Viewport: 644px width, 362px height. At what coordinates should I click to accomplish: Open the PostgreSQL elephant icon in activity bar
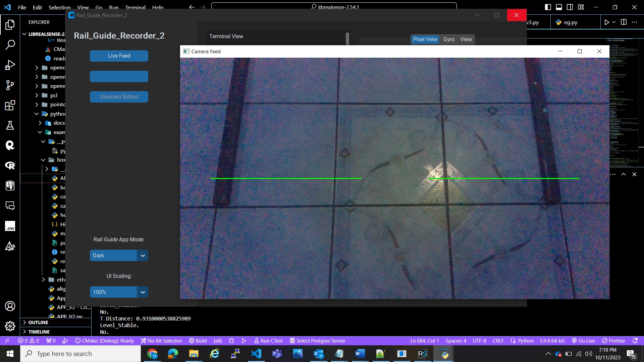coord(10,186)
